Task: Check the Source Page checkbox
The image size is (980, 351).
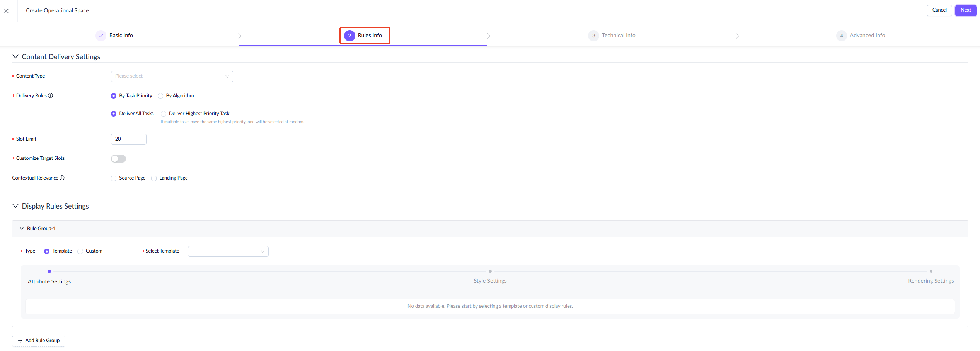Action: pyautogui.click(x=114, y=178)
